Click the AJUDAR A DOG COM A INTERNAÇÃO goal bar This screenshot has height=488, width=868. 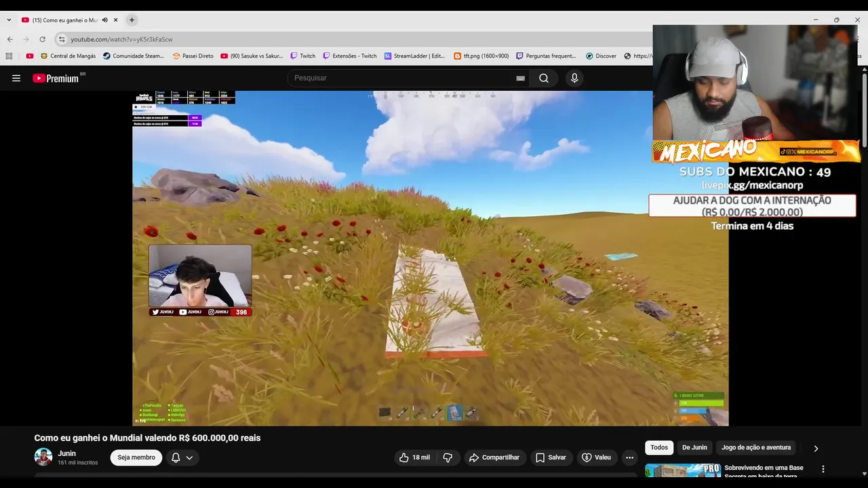coord(752,206)
